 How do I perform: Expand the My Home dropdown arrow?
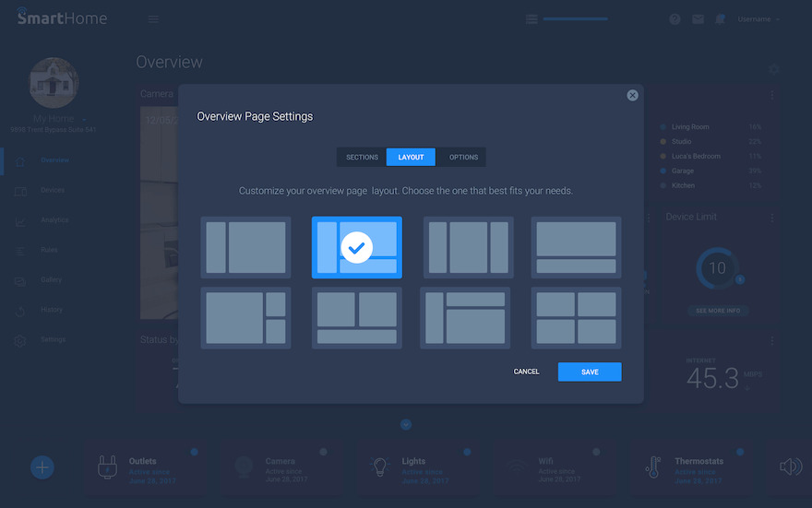pos(84,120)
